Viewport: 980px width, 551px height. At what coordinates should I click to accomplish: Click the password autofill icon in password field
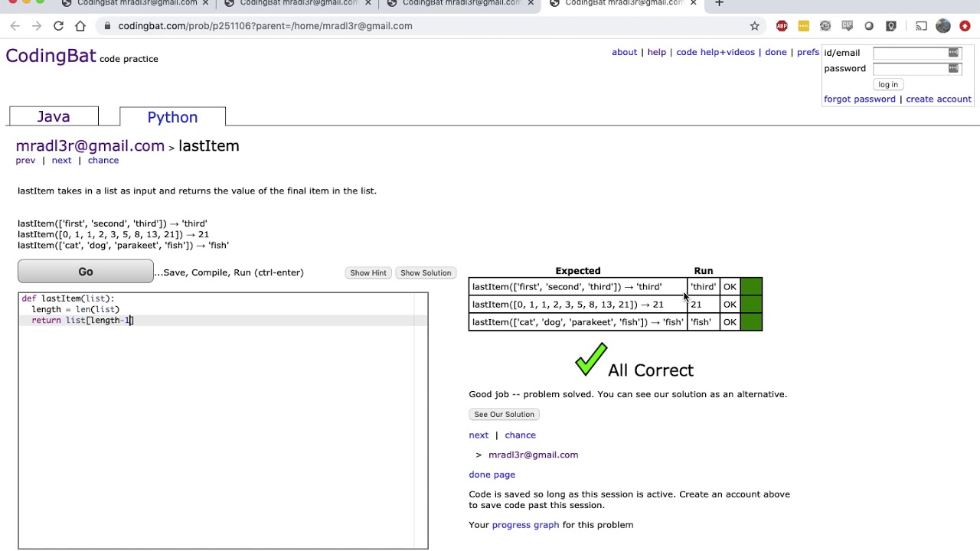click(953, 68)
